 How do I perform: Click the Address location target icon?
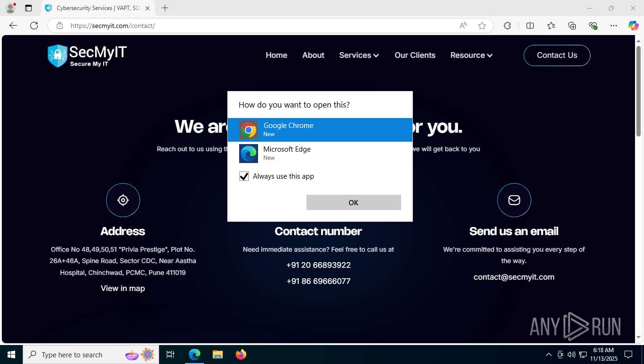123,200
